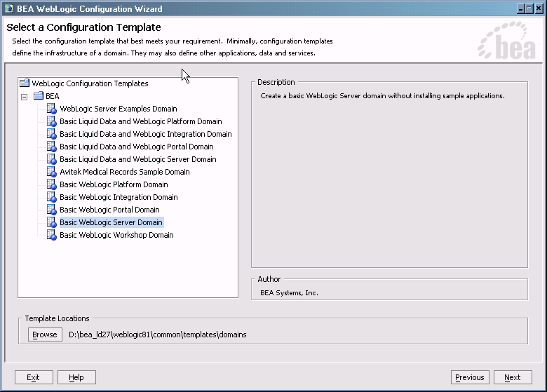Click the icon beside Basic Liquid Data and WebLogic Portal Domain
Image resolution: width=547 pixels, height=392 pixels.
click(x=52, y=147)
